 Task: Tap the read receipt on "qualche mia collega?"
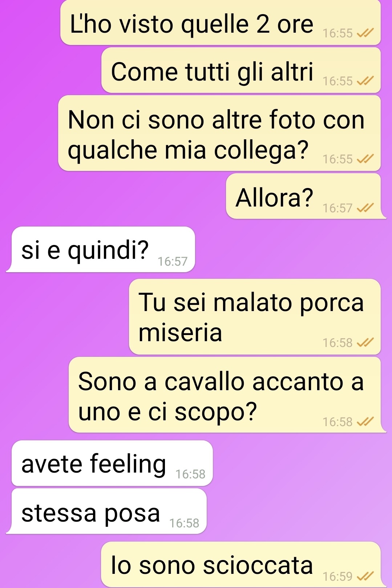365,159
